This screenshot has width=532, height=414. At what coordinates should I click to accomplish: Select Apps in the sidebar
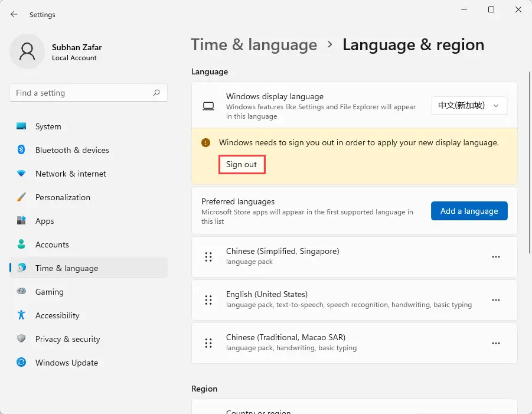[x=88, y=221]
